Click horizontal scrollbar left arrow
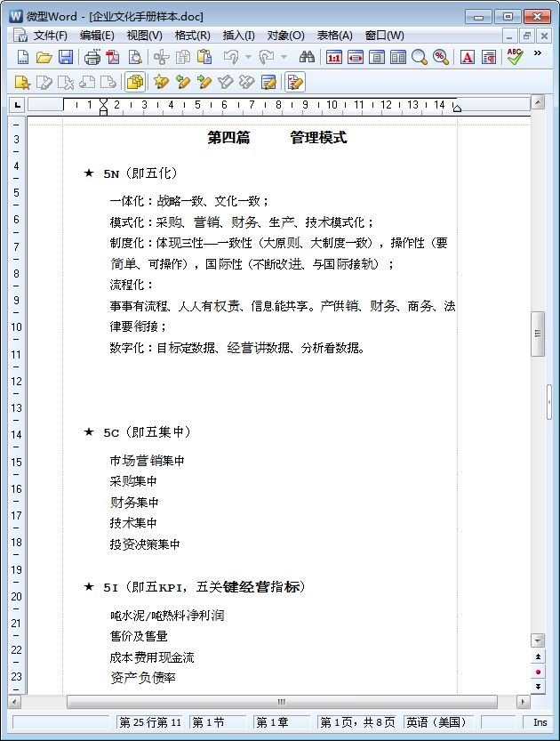 pos(14,702)
